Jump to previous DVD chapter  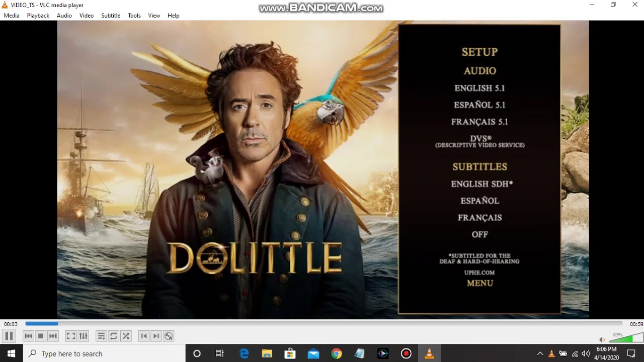coord(144,336)
